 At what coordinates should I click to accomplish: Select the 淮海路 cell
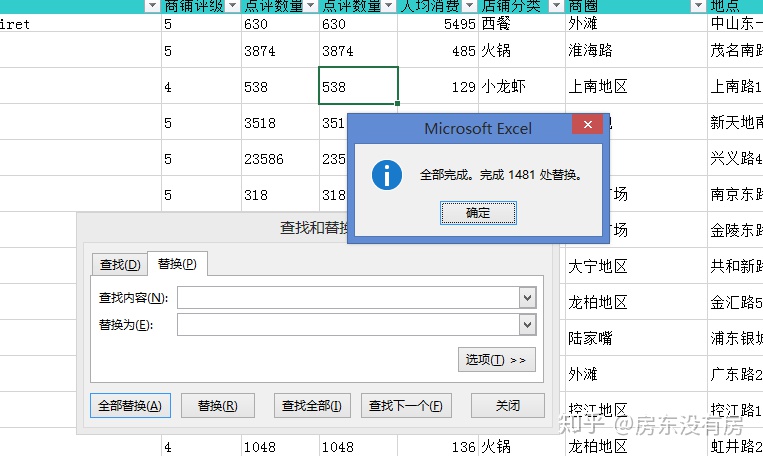tap(636, 50)
